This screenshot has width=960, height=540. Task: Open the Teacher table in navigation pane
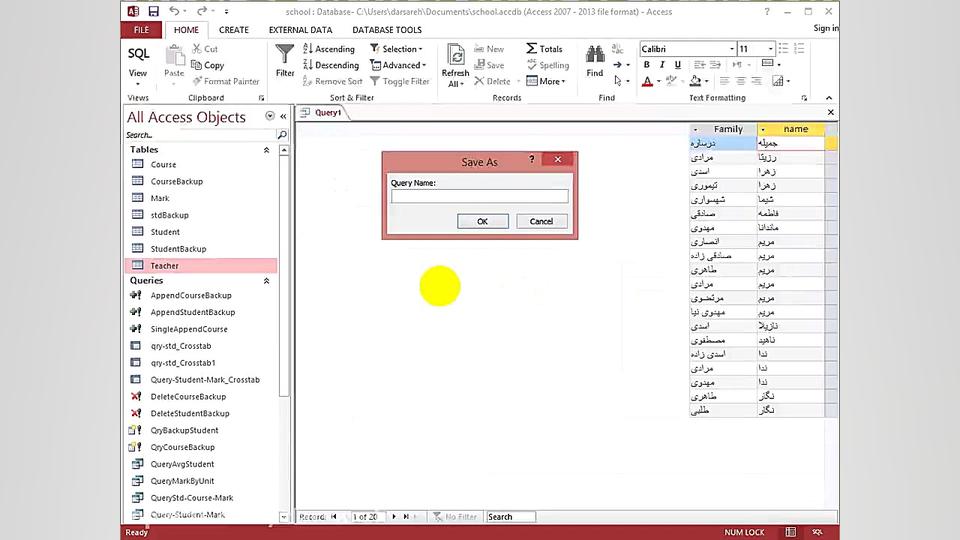pyautogui.click(x=201, y=266)
